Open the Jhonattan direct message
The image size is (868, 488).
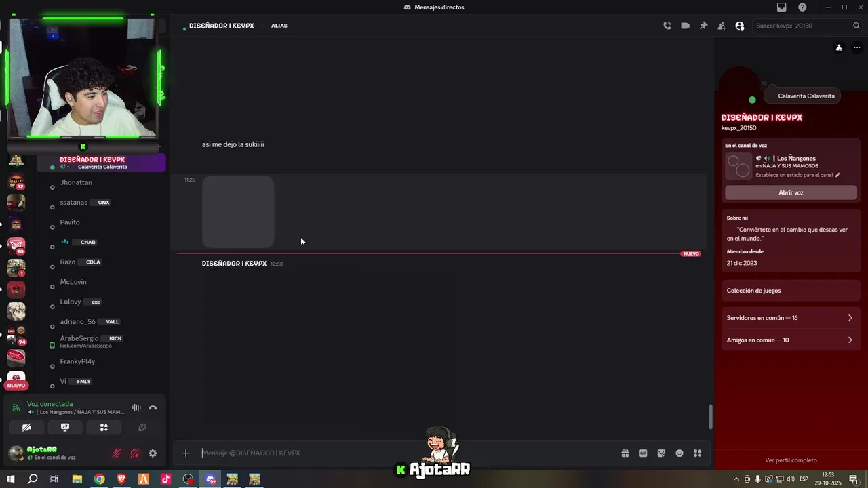(102, 182)
